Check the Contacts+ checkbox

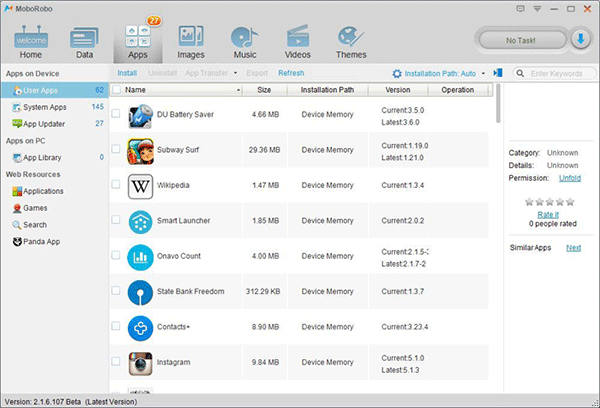[116, 326]
